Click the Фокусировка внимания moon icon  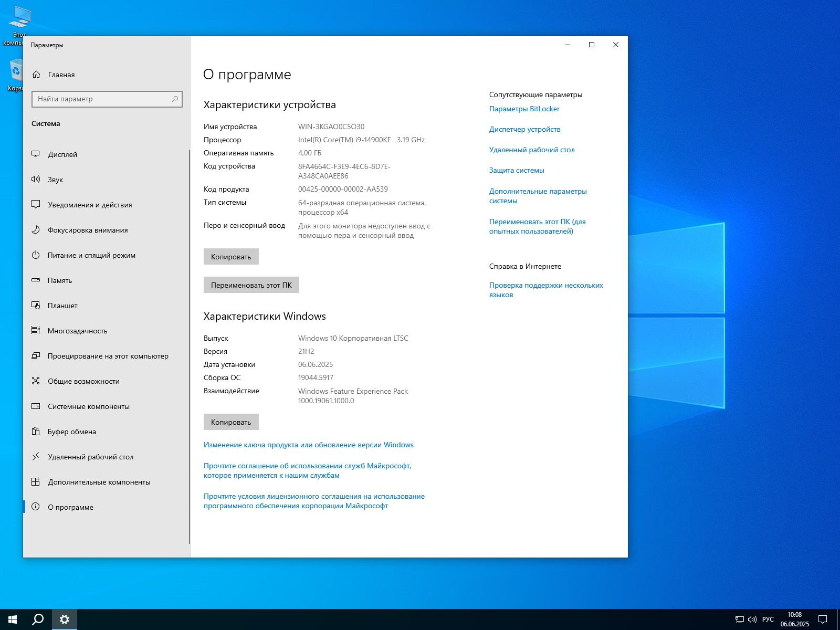coord(36,230)
